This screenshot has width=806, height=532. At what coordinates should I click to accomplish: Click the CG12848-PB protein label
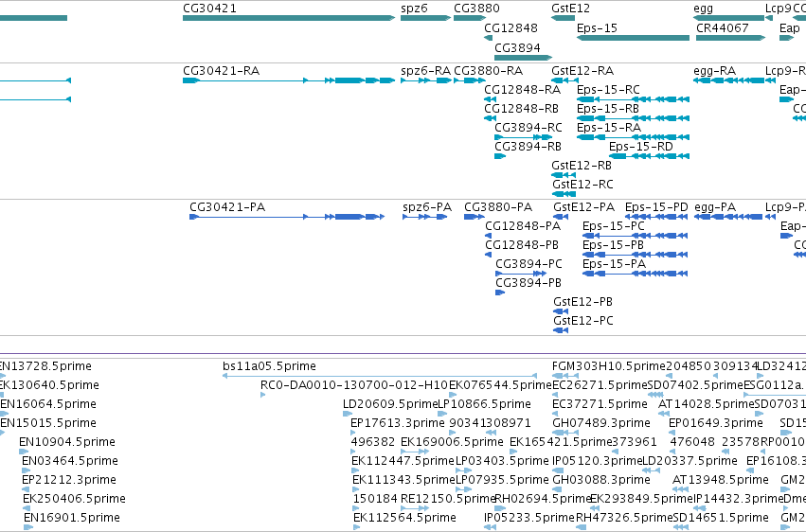(x=522, y=245)
